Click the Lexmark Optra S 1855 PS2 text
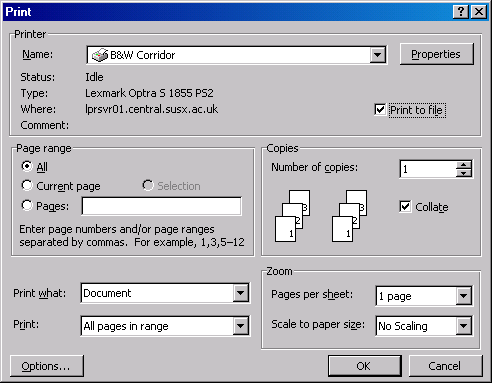The width and height of the screenshot is (492, 383). coord(149,93)
